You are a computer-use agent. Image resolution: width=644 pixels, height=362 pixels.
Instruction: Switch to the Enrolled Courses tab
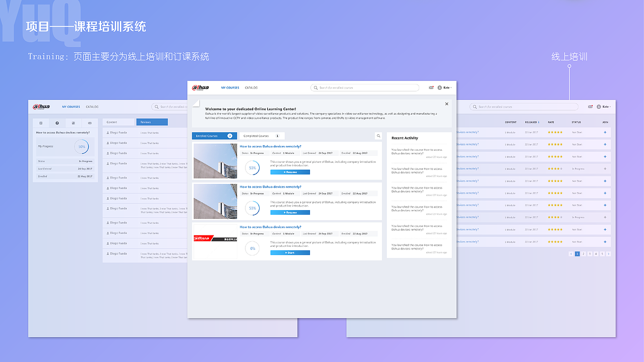(214, 136)
